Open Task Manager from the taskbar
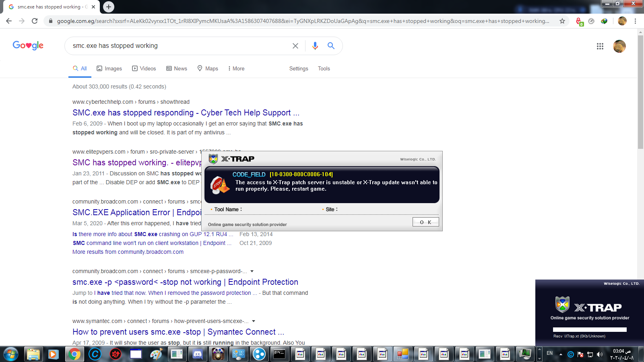Viewport: 644px width, 362px height. coord(526,354)
